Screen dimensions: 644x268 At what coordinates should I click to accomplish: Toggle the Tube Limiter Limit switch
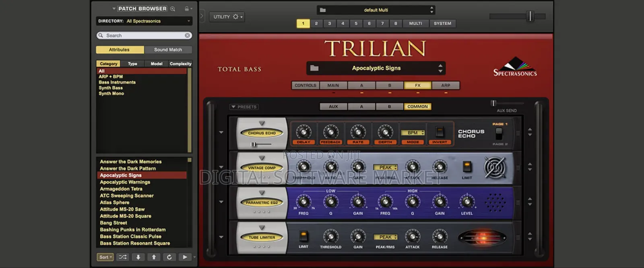coord(303,236)
